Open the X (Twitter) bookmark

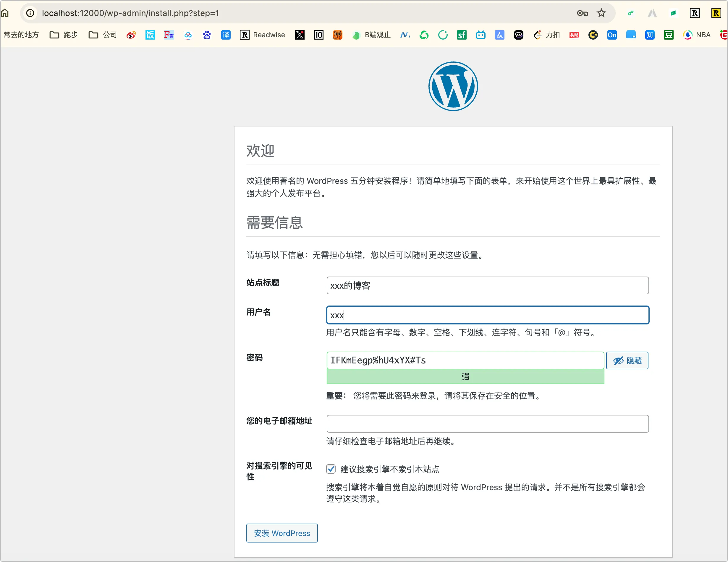coord(299,35)
